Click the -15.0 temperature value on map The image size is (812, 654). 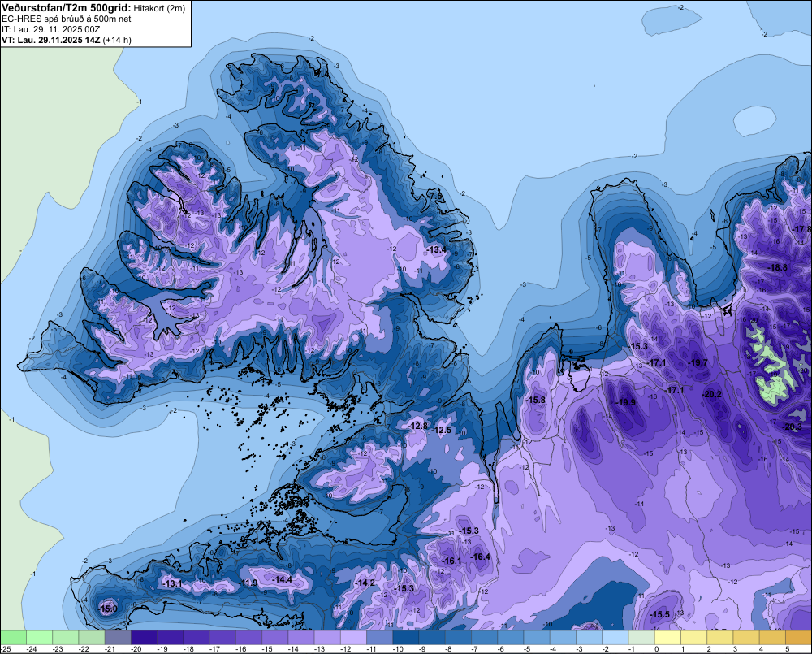click(x=108, y=609)
